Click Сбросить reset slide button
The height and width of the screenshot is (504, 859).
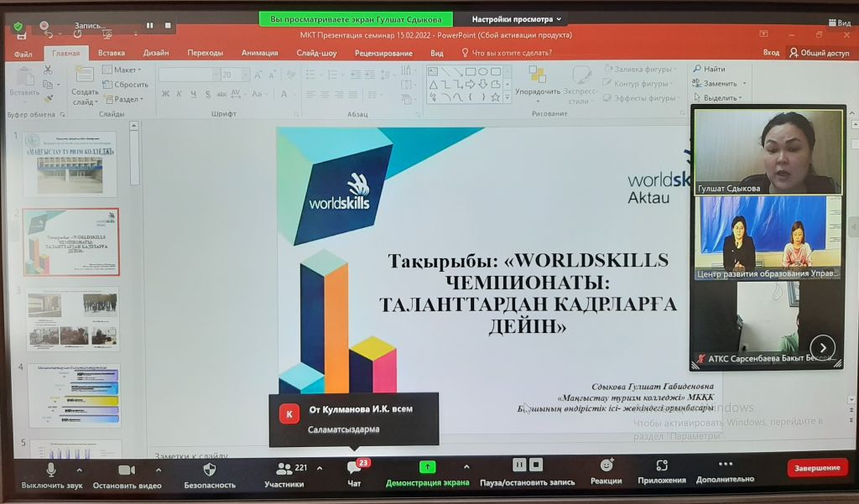coord(125,85)
